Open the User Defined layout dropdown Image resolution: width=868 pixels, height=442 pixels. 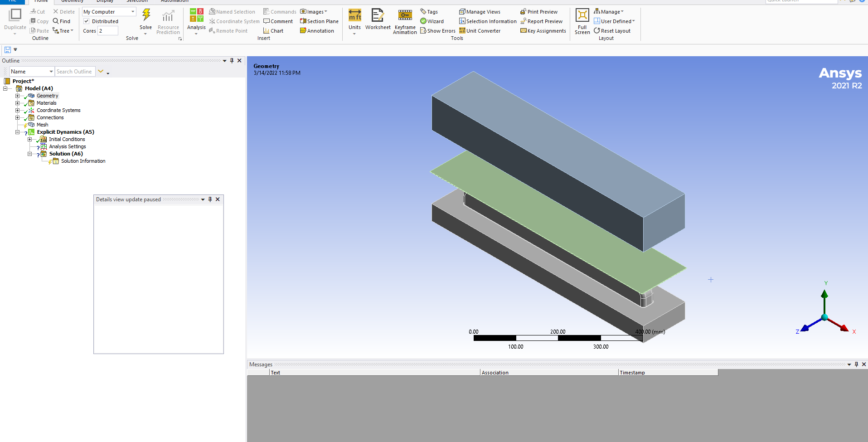pyautogui.click(x=614, y=21)
